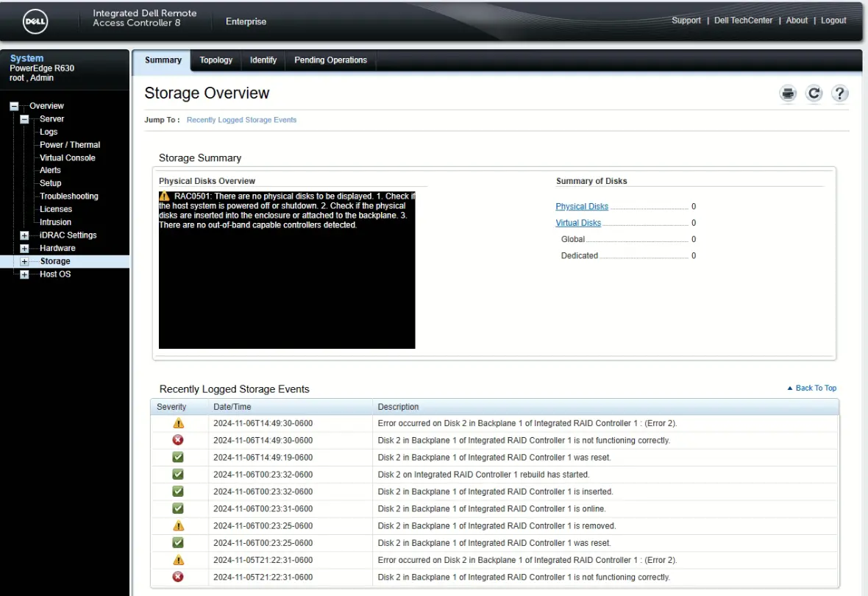Collapse the Overview tree node

pos(15,106)
